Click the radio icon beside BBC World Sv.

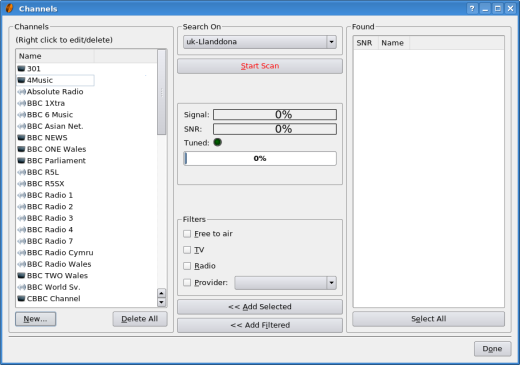point(21,287)
